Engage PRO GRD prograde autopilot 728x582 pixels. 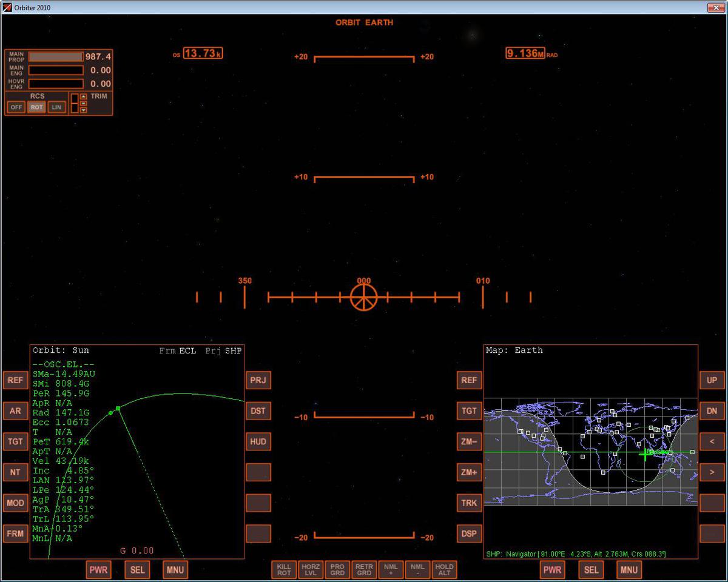coord(337,570)
